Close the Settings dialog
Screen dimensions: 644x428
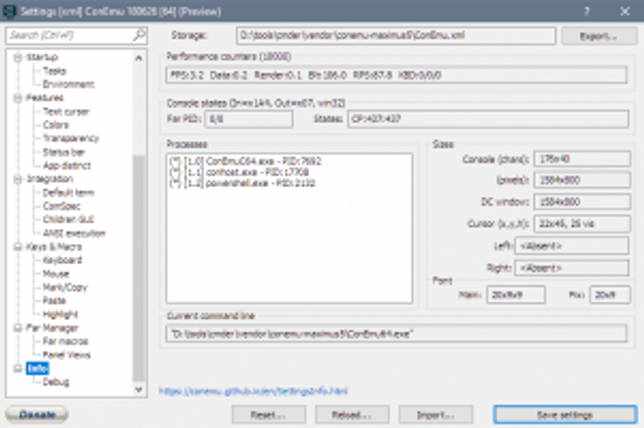coord(625,11)
